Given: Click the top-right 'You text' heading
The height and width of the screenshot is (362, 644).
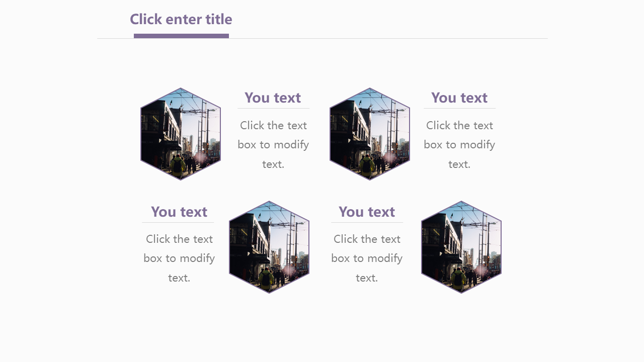Looking at the screenshot, I should point(459,98).
